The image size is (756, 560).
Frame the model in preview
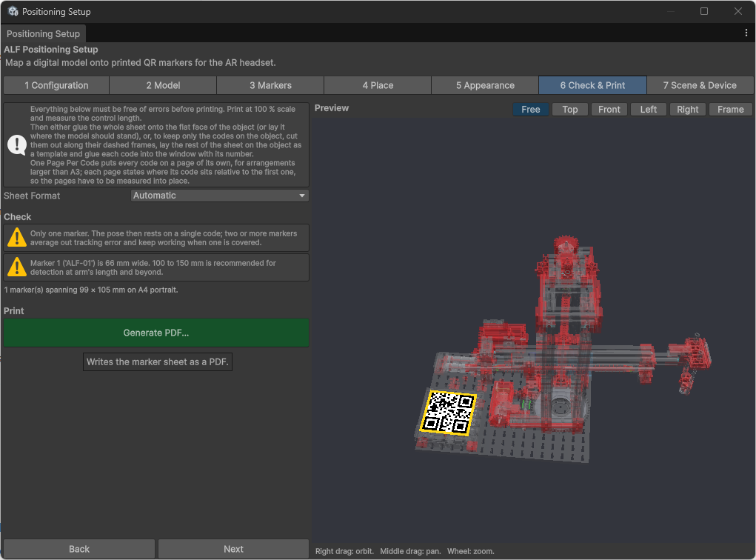pyautogui.click(x=730, y=110)
